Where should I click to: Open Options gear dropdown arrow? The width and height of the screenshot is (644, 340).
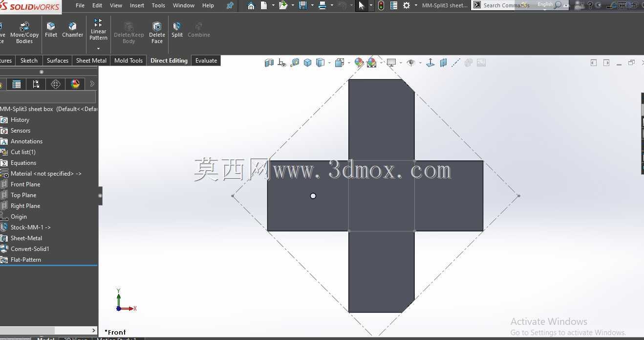pos(416,6)
